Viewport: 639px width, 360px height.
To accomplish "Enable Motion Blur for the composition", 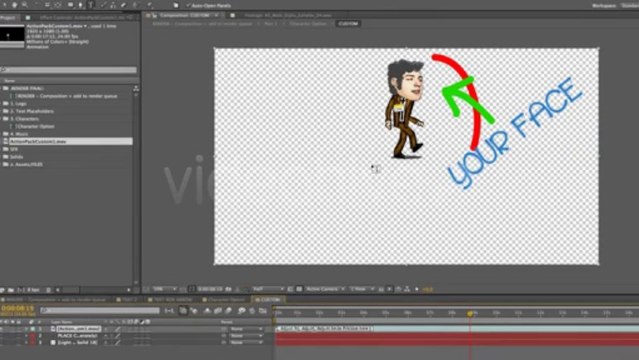I will [228, 311].
